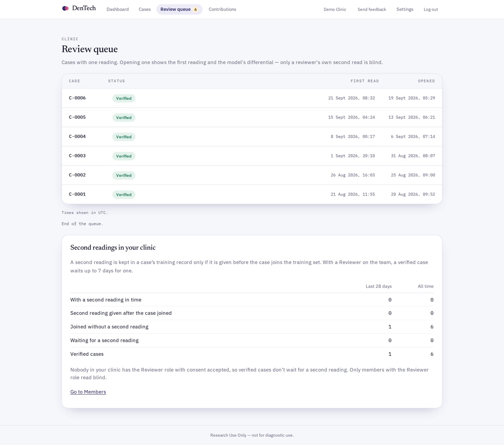504x445 pixels.
Task: Open Send feedback
Action: tap(372, 9)
